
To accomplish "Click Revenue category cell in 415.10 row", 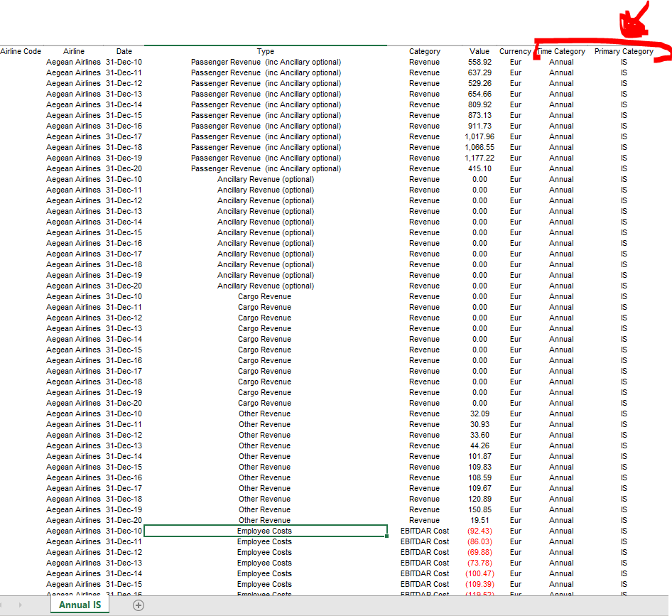I will tap(424, 169).
